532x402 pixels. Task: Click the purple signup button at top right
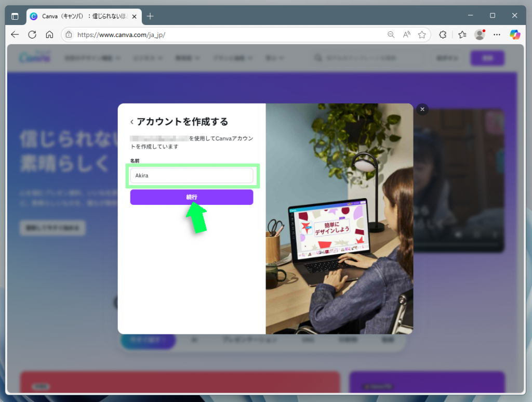point(487,58)
